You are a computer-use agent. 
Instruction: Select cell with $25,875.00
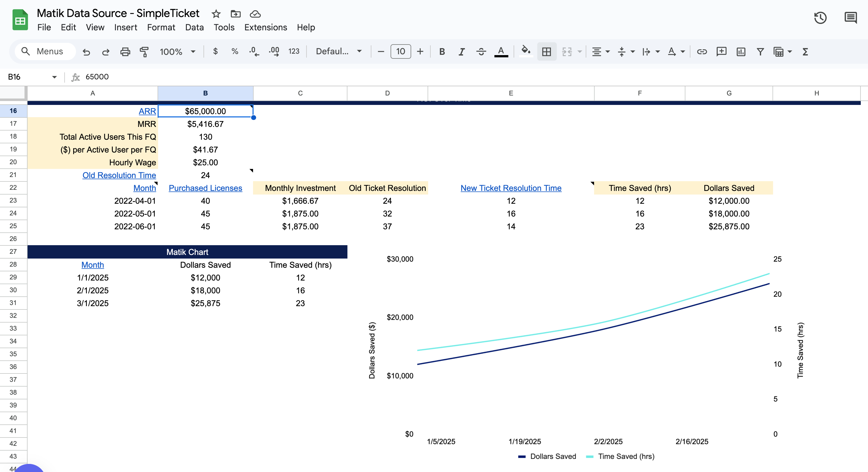(x=729, y=226)
